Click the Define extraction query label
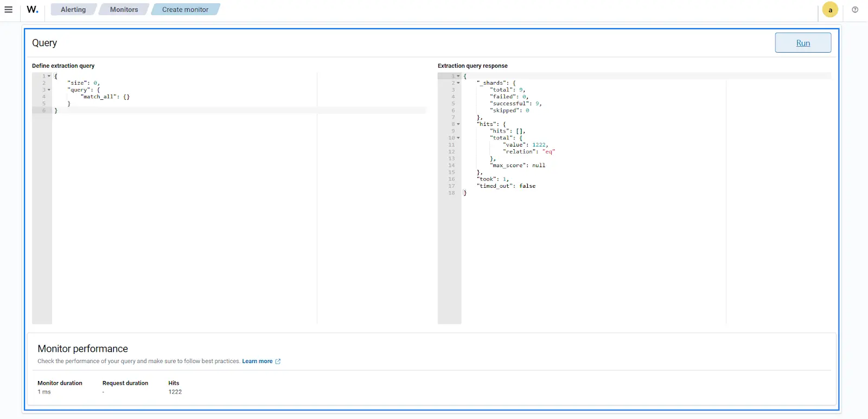Screen dimensions: 868x419 click(x=63, y=66)
